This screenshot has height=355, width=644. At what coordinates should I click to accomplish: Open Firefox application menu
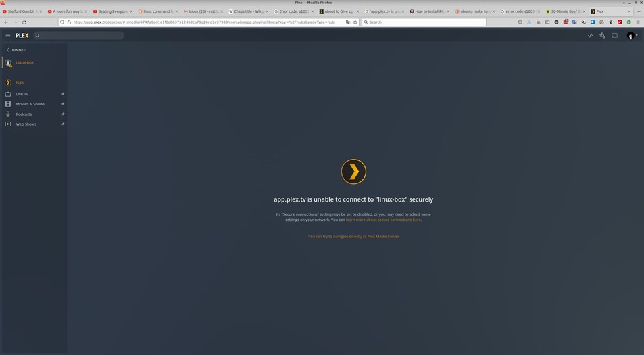638,22
